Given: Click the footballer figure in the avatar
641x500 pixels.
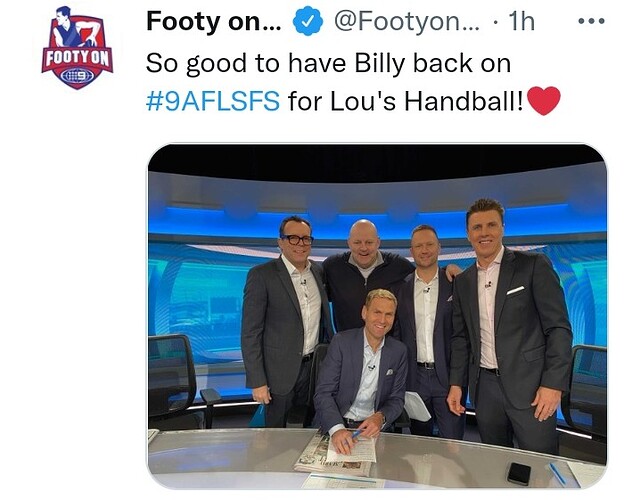Looking at the screenshot, I should coord(76,27).
